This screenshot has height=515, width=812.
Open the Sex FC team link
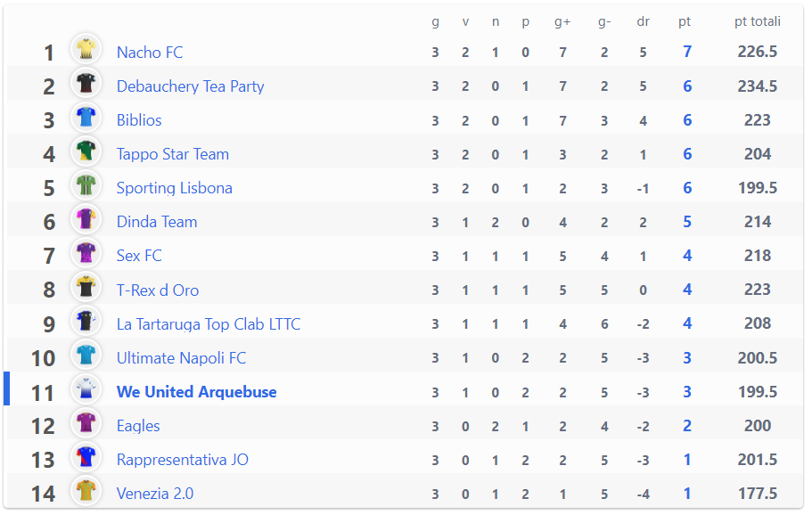139,256
